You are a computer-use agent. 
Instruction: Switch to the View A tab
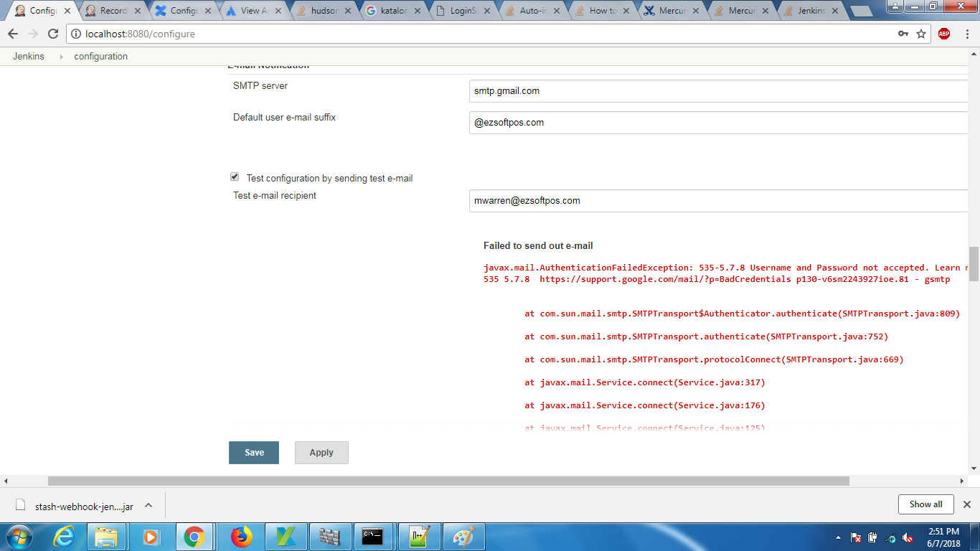253,11
